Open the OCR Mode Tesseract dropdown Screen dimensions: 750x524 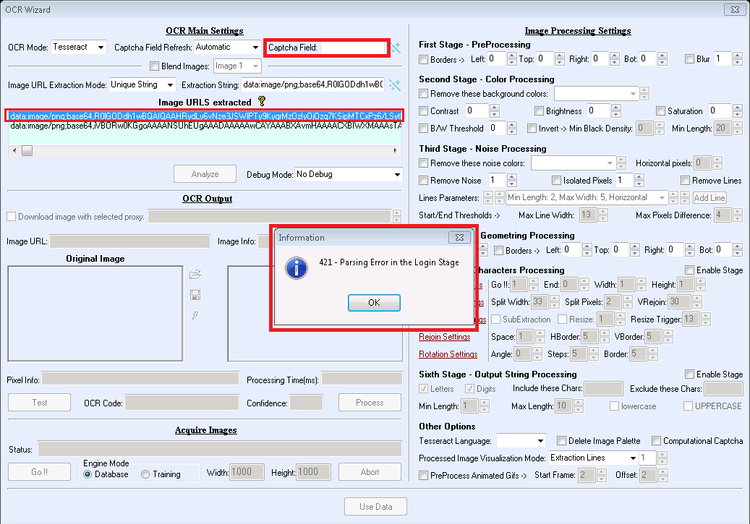(x=100, y=47)
